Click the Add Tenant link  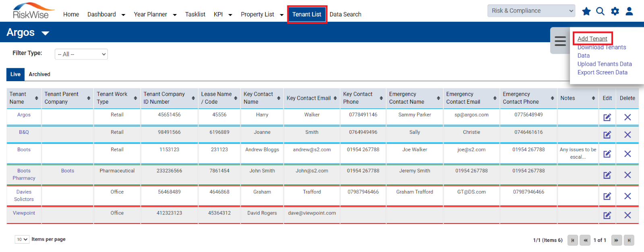coord(592,39)
